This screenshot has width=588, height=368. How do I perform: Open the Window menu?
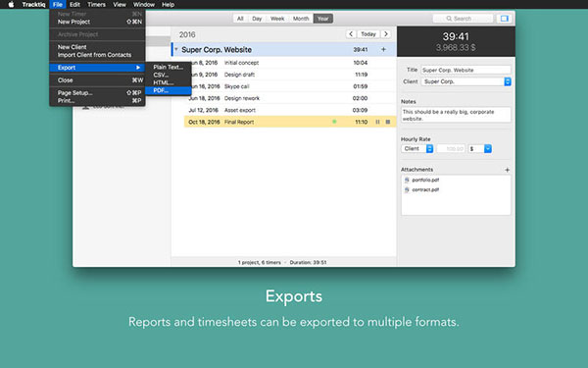[x=144, y=5]
